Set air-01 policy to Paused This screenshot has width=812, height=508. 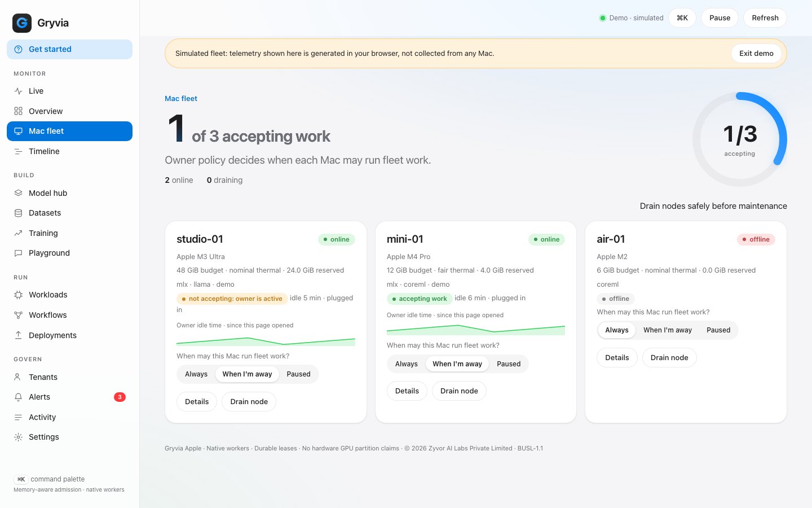click(718, 330)
